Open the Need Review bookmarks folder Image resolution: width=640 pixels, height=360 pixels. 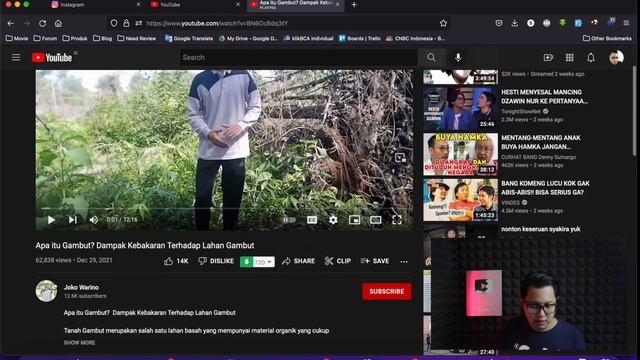coord(137,38)
